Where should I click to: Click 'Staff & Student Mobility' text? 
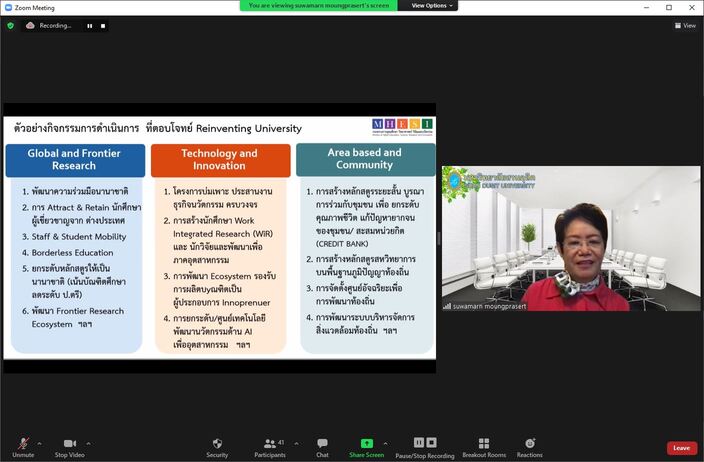coord(79,237)
